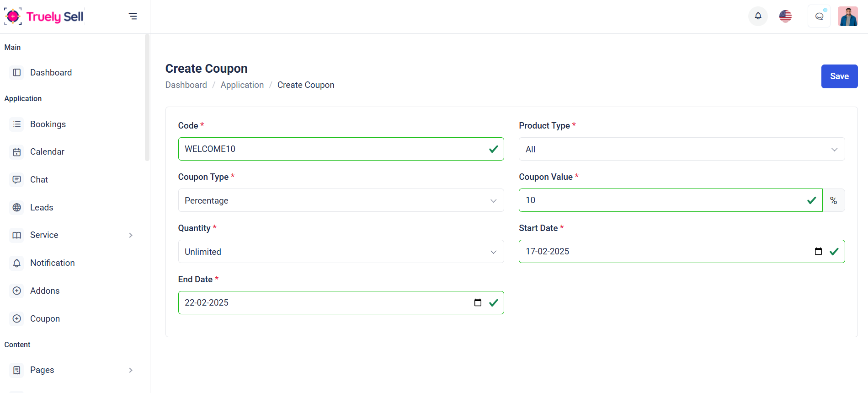Open the Coupon Type dropdown
868x393 pixels.
(341, 200)
